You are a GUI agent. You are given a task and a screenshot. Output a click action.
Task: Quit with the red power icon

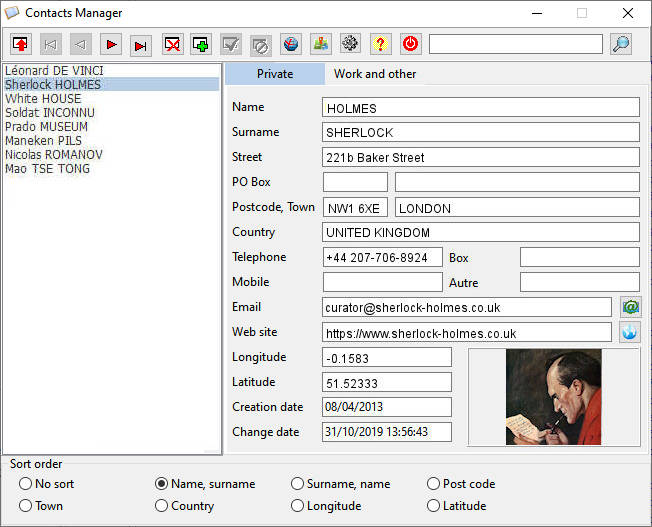tap(411, 44)
